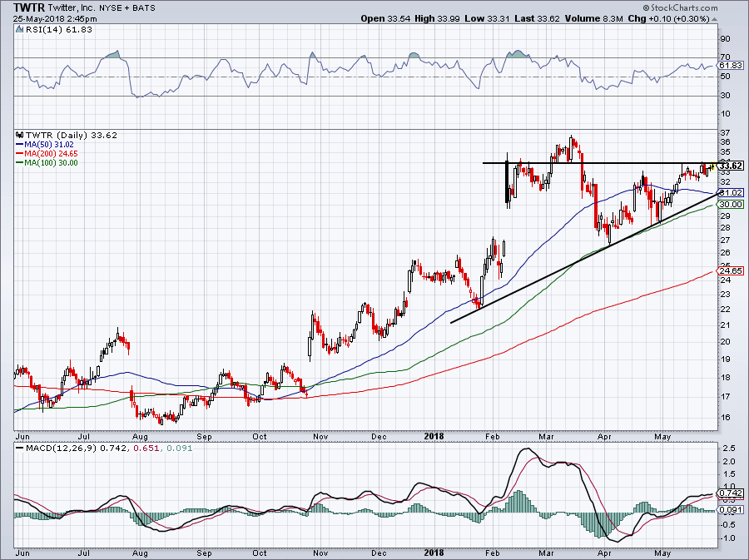749x560 pixels.
Task: Click the 33.62 last price tag on right axis
Action: 731,166
